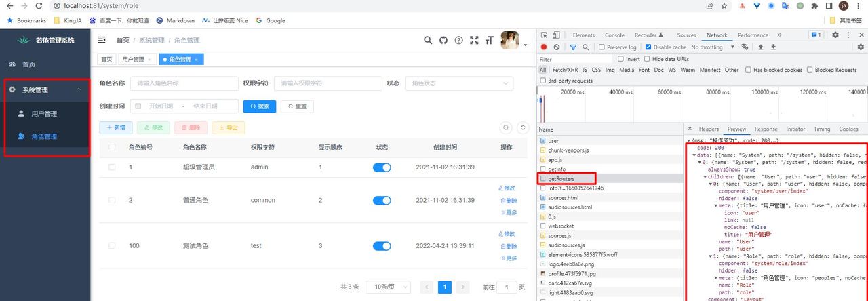This screenshot has width=868, height=301.
Task: Clear the network log icon
Action: pyautogui.click(x=557, y=47)
